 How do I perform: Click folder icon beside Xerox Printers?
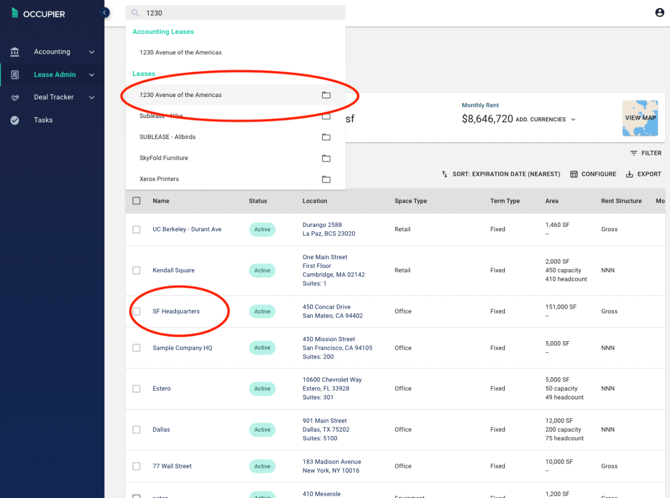pos(326,179)
